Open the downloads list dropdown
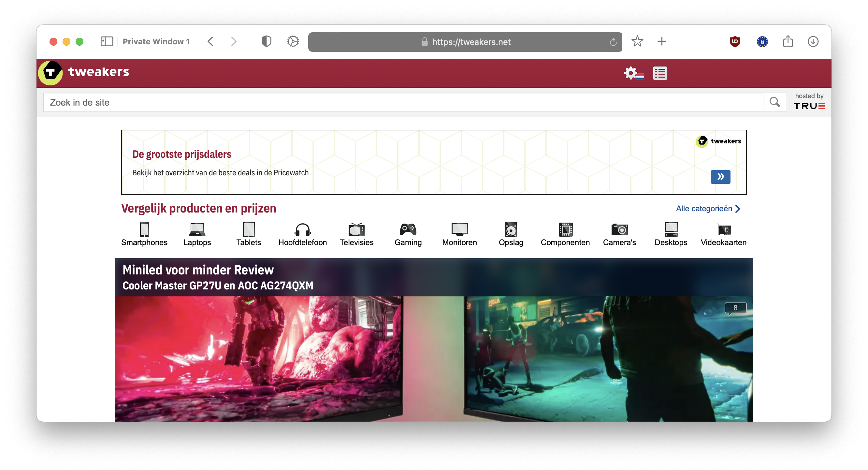The image size is (868, 470). click(x=813, y=41)
